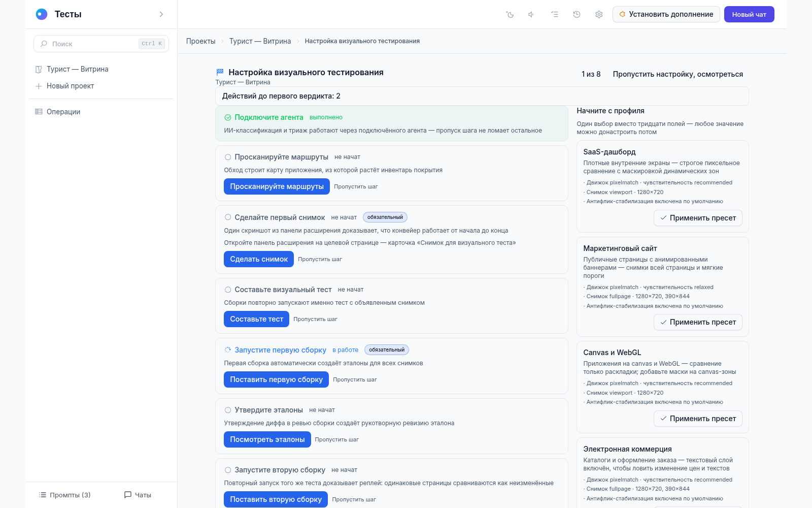This screenshot has height=508, width=812.
Task: Open the history clock icon
Action: [577, 14]
